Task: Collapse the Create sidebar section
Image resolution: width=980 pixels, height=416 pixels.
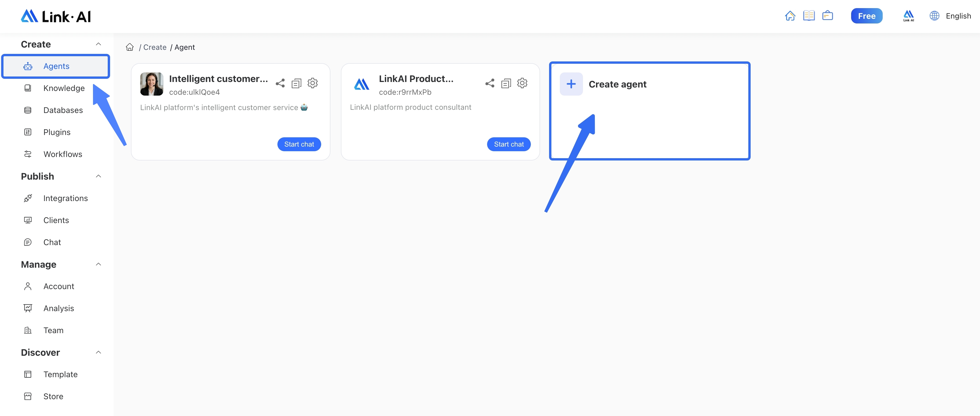Action: (x=98, y=44)
